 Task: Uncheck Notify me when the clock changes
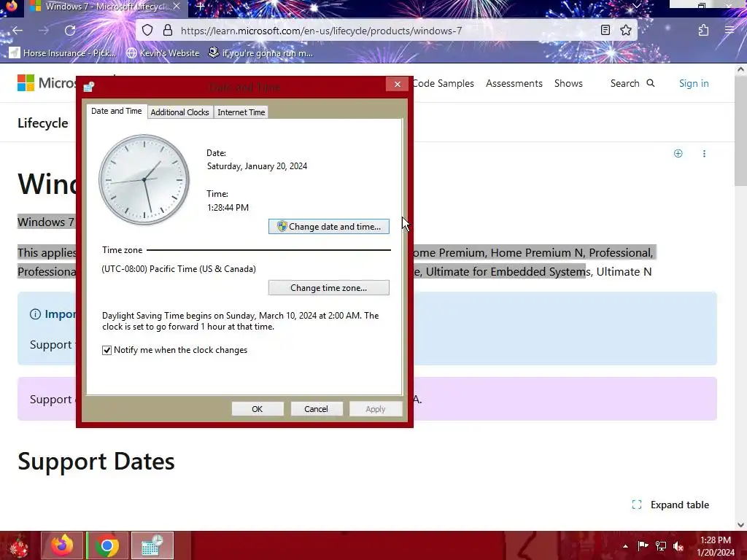click(107, 350)
